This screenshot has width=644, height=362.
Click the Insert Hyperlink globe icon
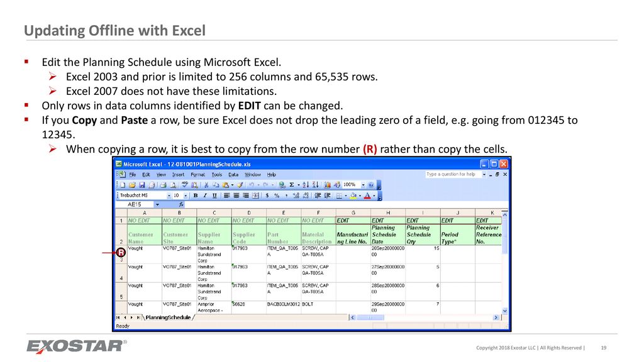[x=282, y=185]
